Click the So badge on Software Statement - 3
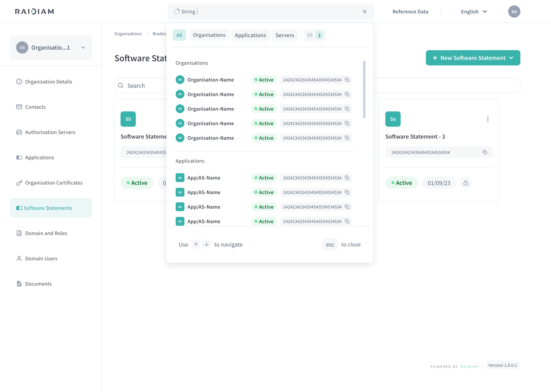Image resolution: width=551 pixels, height=392 pixels. pyautogui.click(x=393, y=119)
